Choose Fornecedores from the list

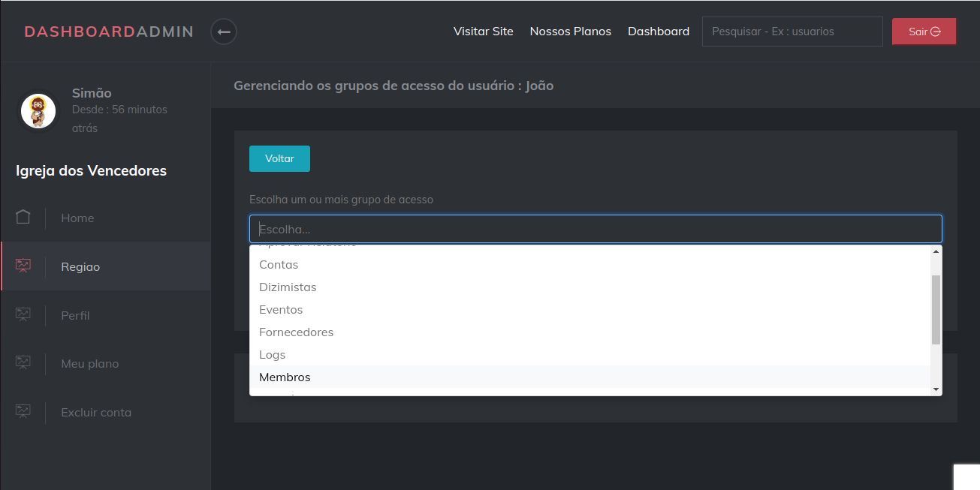[296, 332]
